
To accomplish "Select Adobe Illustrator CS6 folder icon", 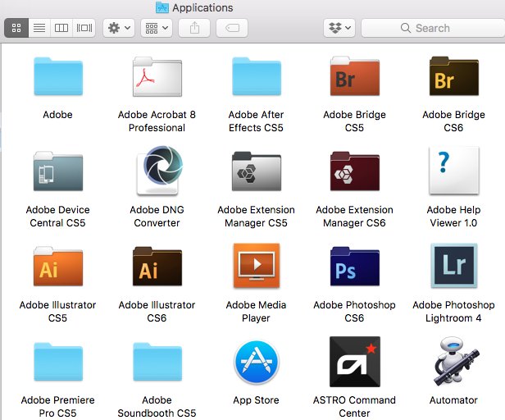I will (x=157, y=267).
